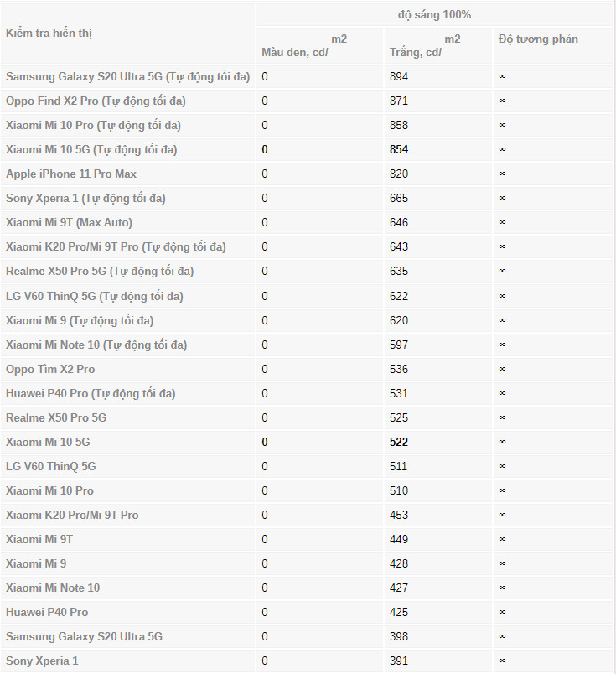Click Xiaomi Mi Note 10 (Tự động tối đa)
The height and width of the screenshot is (674, 616).
pos(96,345)
